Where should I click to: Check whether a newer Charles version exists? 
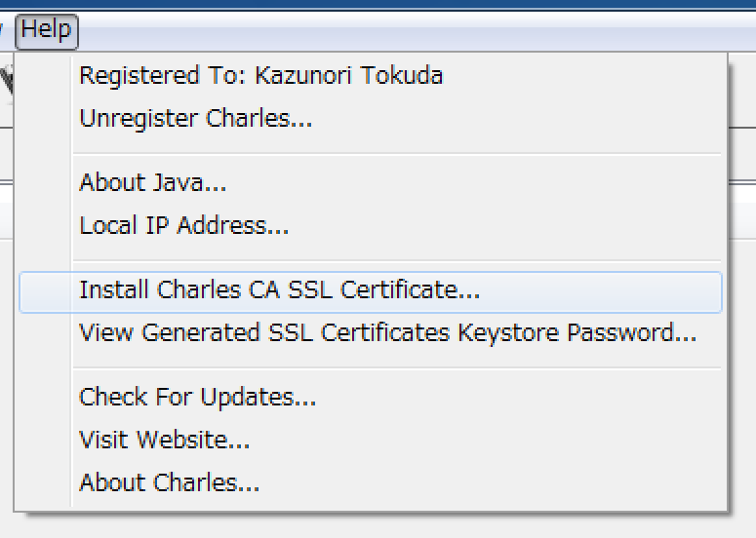coord(371,398)
